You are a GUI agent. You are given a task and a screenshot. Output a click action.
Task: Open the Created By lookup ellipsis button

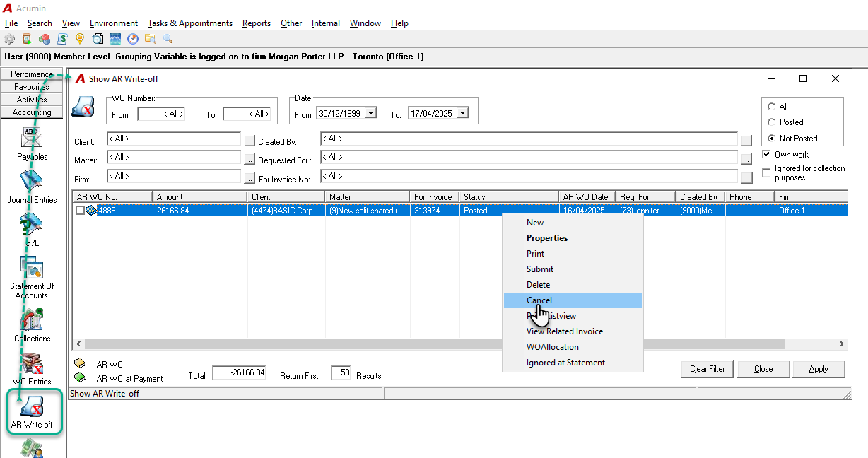[x=746, y=141]
